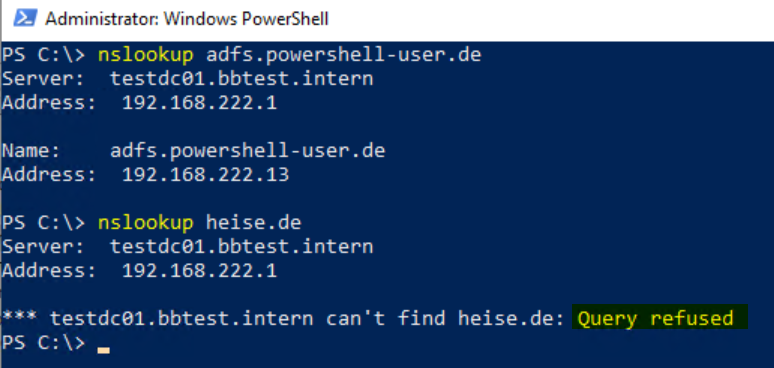Click the Administrator: Windows PowerShell title text
The image size is (774, 368).
(x=187, y=19)
